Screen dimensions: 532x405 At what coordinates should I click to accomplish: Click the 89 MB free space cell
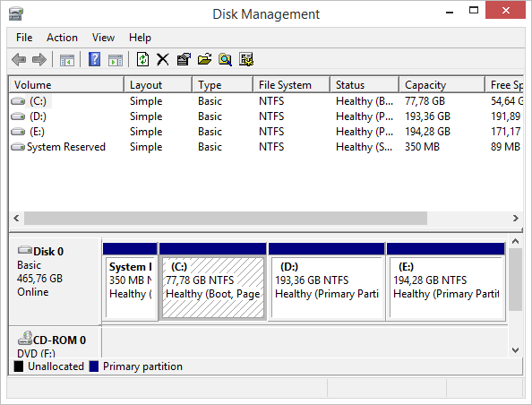[505, 147]
